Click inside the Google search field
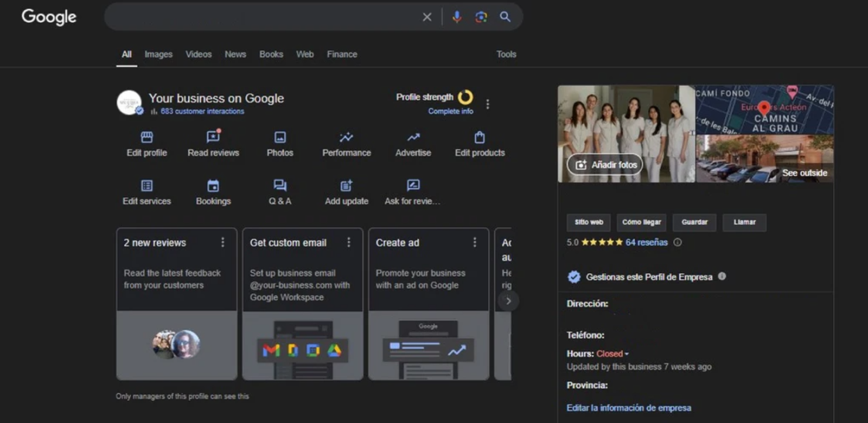Image resolution: width=868 pixels, height=423 pixels. point(260,17)
